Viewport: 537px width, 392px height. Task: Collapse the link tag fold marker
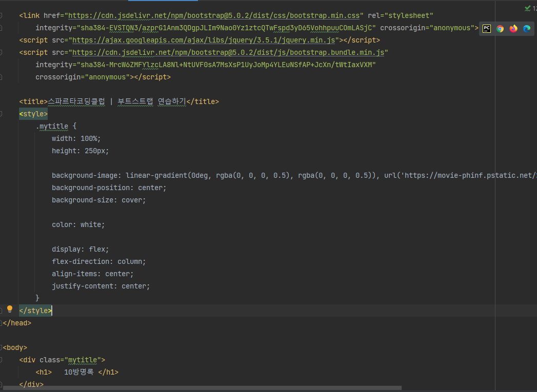point(1,15)
